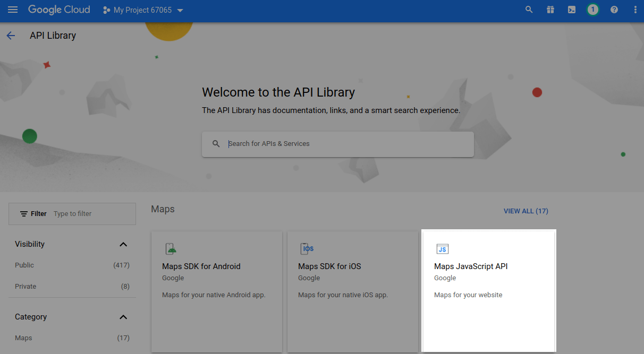
Task: Collapse the Visibility filter section
Action: 123,244
